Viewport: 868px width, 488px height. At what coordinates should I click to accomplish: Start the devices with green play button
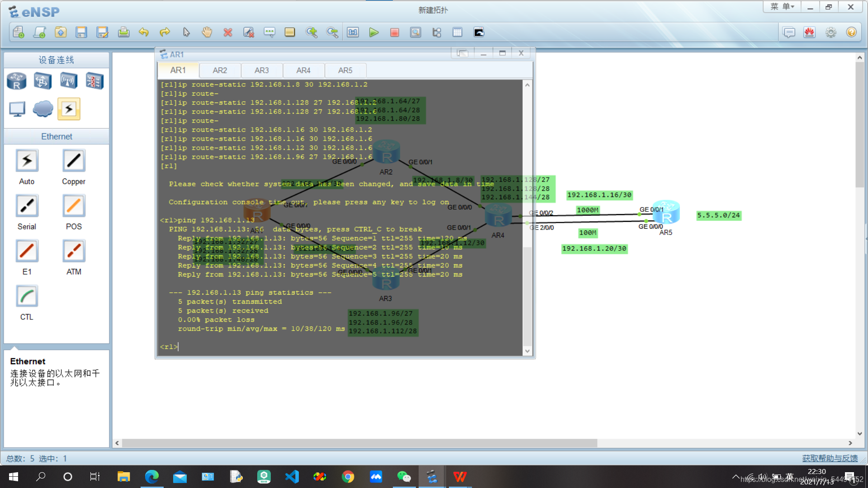tap(374, 32)
